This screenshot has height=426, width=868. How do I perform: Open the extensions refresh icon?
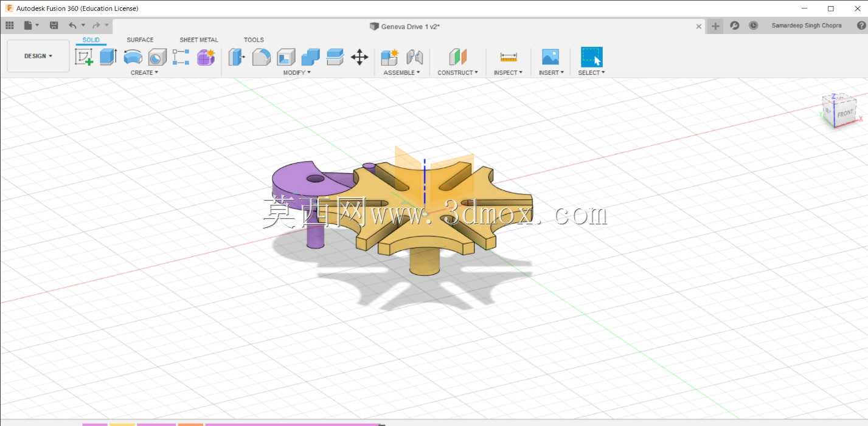coord(735,26)
